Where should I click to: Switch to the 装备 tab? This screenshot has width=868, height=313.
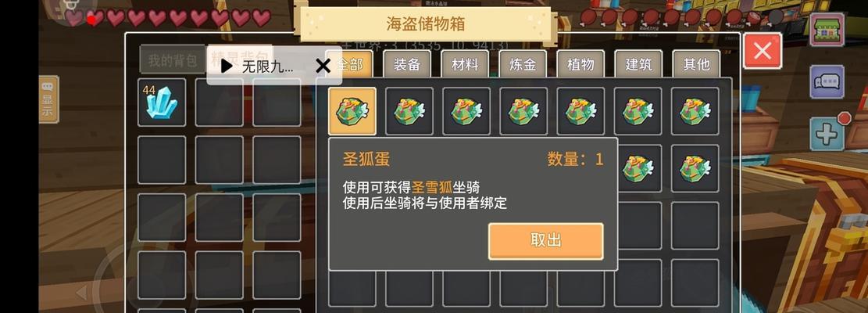[x=407, y=65]
